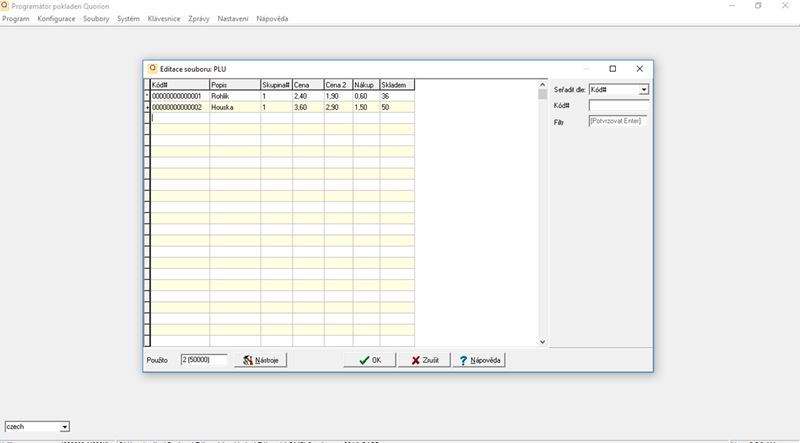Image resolution: width=800 pixels, height=443 pixels.
Task: Open the Konfigurace menu
Action: click(56, 19)
